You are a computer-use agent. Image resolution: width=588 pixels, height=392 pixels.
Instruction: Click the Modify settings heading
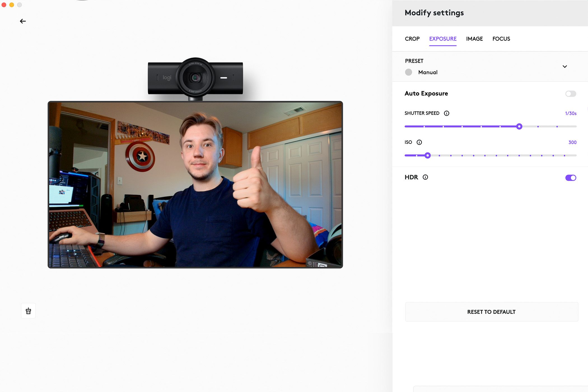click(x=434, y=13)
